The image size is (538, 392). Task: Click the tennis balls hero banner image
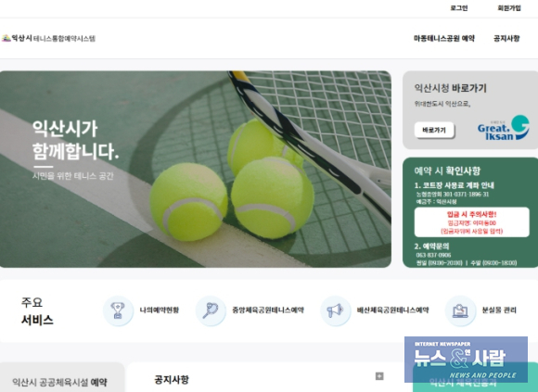coord(196,170)
